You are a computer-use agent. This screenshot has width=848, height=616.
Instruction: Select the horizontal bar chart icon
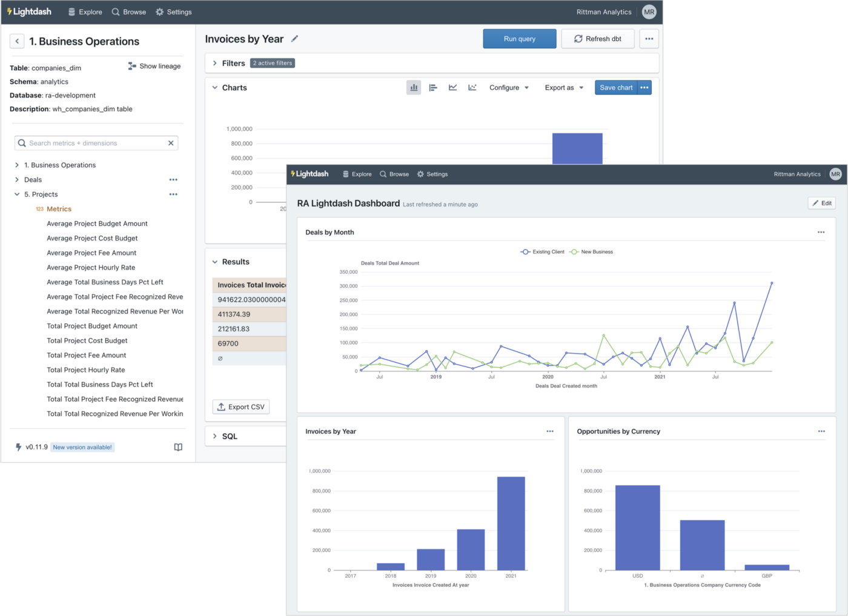pyautogui.click(x=433, y=88)
